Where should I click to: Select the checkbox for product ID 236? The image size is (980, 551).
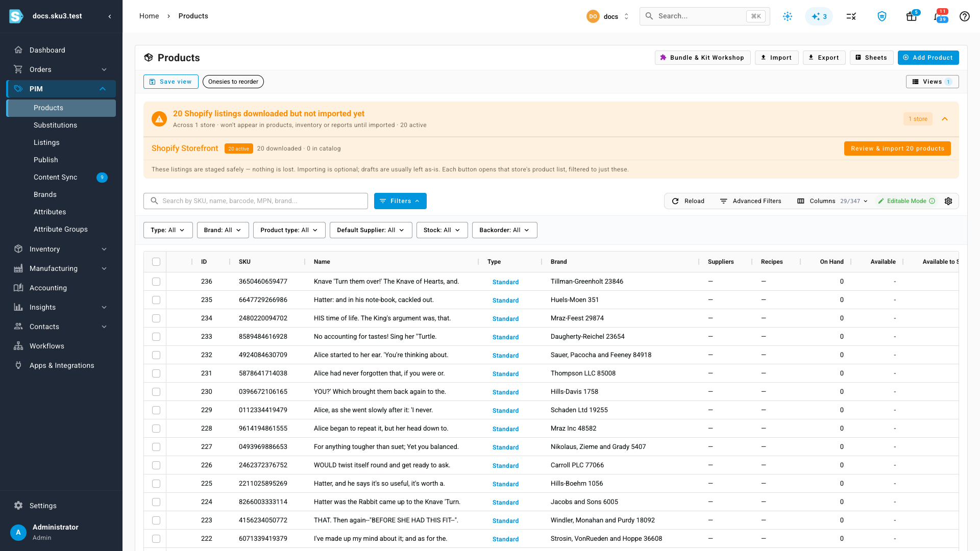(156, 282)
